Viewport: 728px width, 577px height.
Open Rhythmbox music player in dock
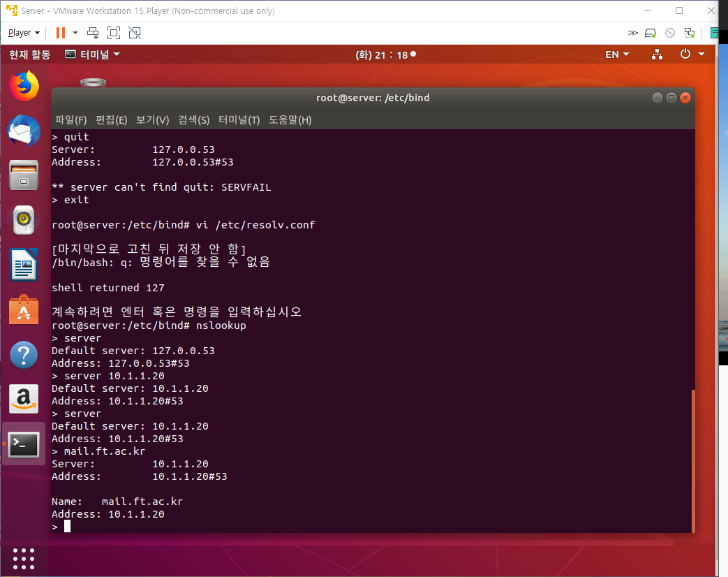[x=24, y=219]
